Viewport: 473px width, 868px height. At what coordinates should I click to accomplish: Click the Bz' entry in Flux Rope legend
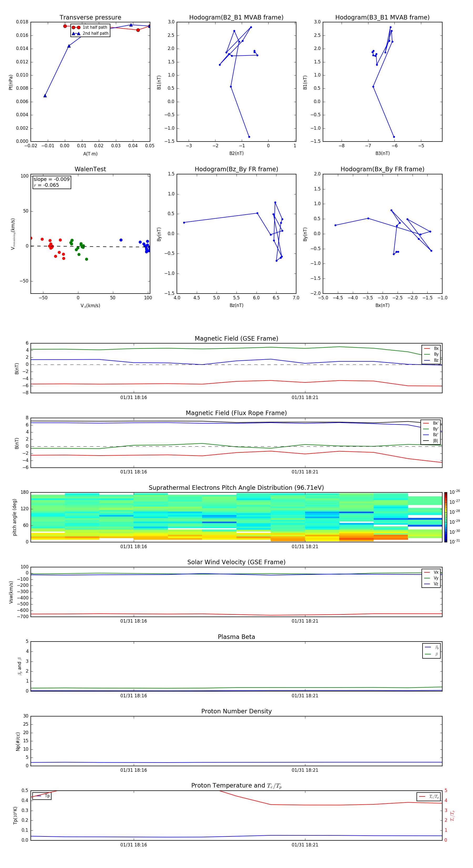point(431,435)
